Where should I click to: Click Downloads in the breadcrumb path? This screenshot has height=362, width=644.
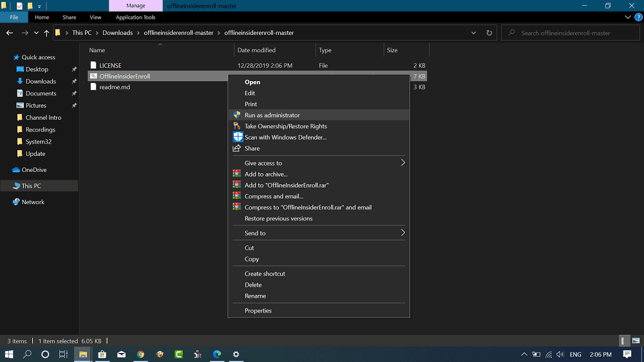118,33
